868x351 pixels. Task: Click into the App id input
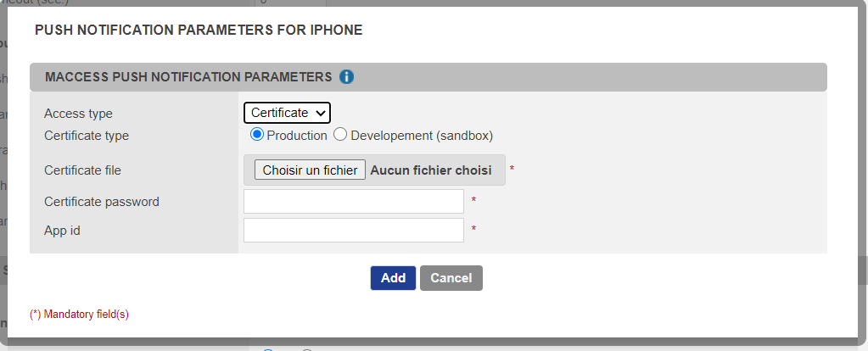click(x=353, y=230)
